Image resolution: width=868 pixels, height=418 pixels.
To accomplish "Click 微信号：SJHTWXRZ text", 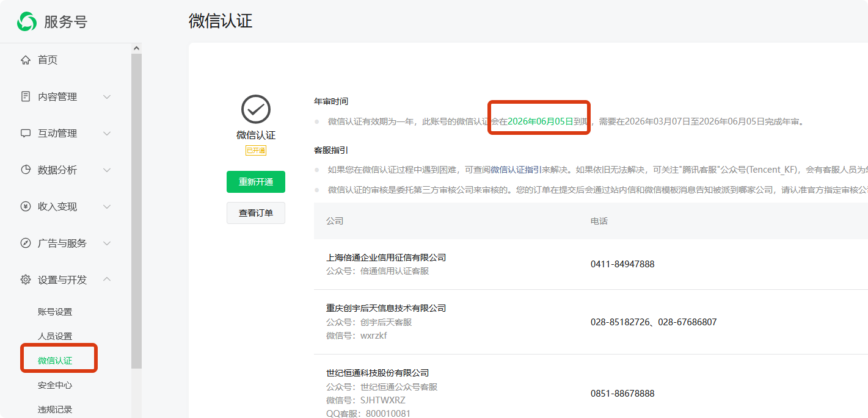I will click(366, 400).
